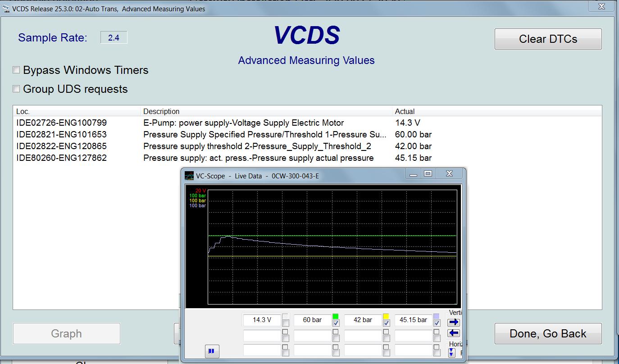Click the 42.00 bar actual value cell

click(413, 146)
